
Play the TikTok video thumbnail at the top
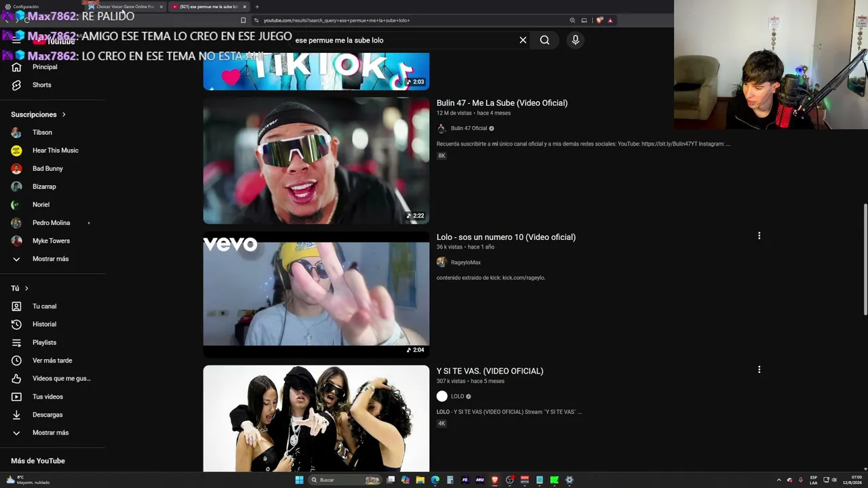[x=316, y=71]
